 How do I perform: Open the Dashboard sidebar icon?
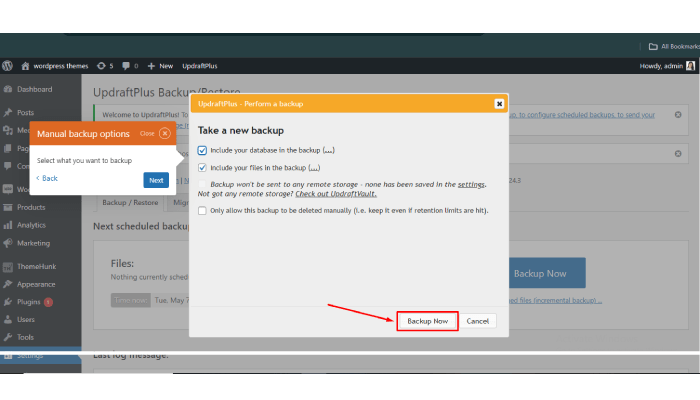coord(8,89)
